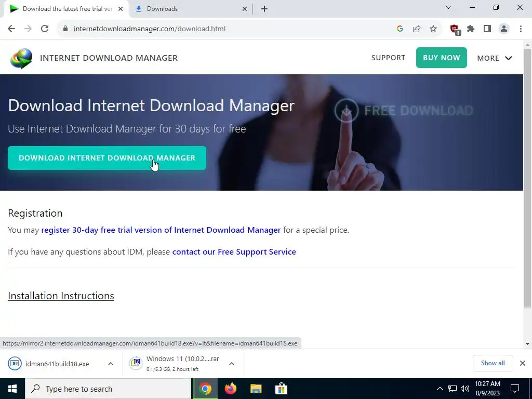This screenshot has height=399, width=532.
Task: Bookmark this page with star icon
Action: [433, 29]
